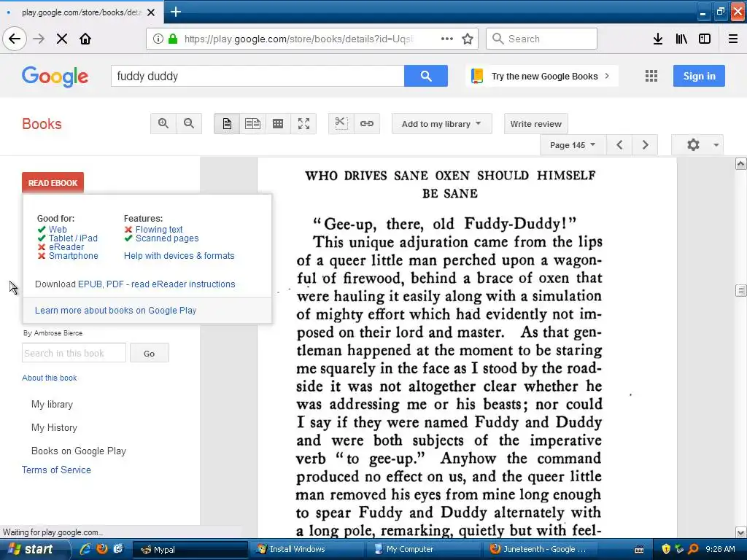
Task: Click the Web format link
Action: tap(58, 230)
